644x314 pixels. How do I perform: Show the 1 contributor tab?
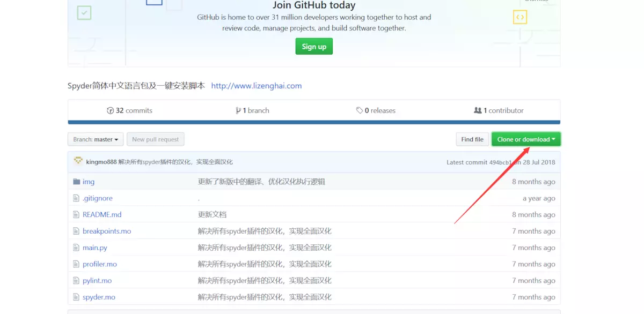point(499,110)
